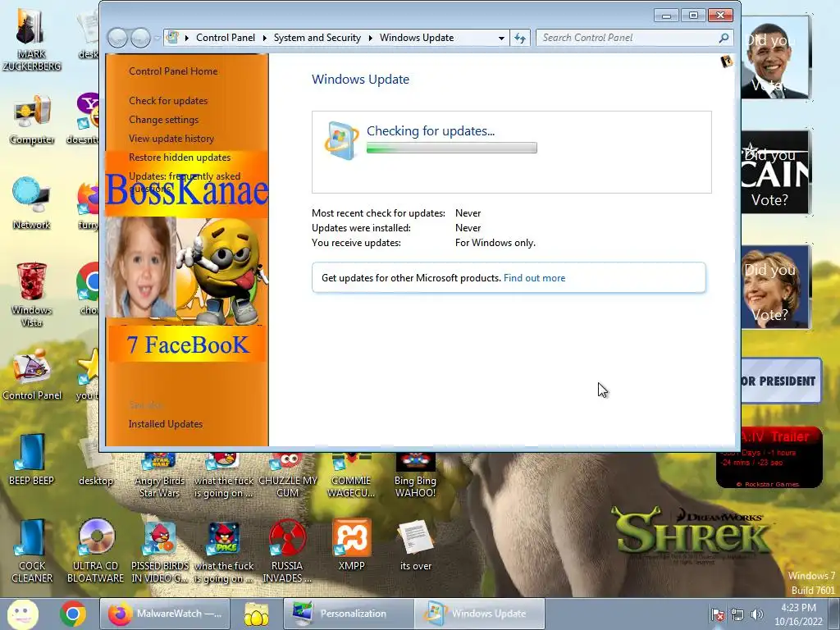This screenshot has width=840, height=630.
Task: Switch to Windows Update taskbar button
Action: [x=479, y=614]
